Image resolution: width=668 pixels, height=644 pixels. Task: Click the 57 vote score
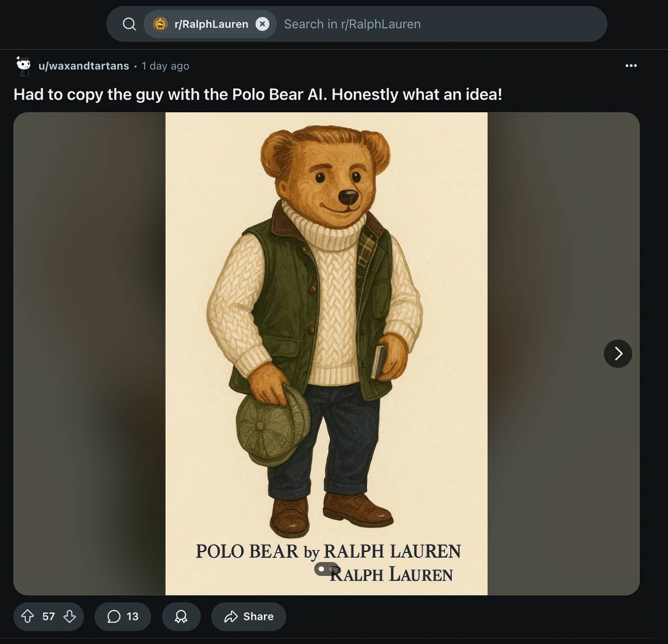click(x=49, y=616)
